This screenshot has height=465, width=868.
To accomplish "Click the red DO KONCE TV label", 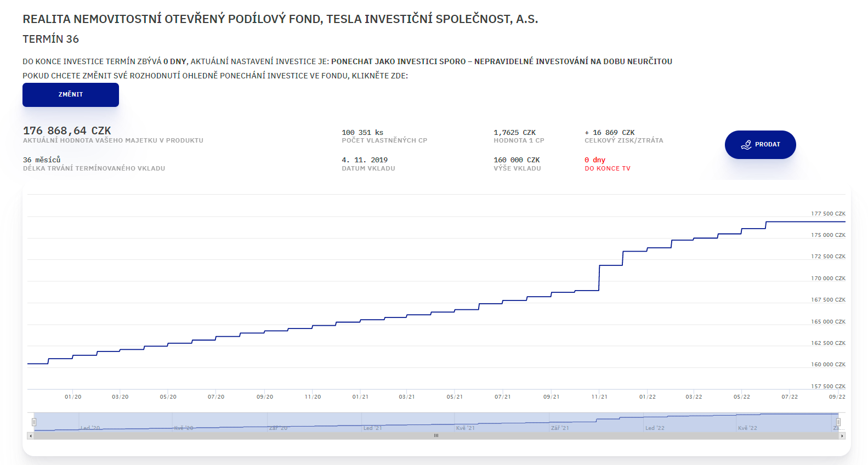I will 608,168.
